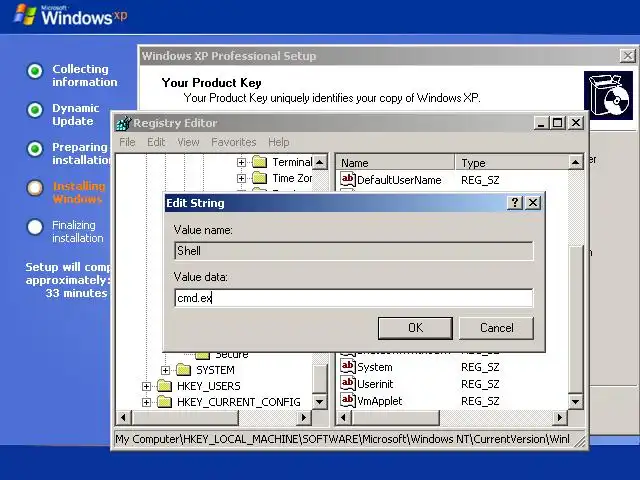Select the SYSTEM folder icon

click(x=183, y=370)
